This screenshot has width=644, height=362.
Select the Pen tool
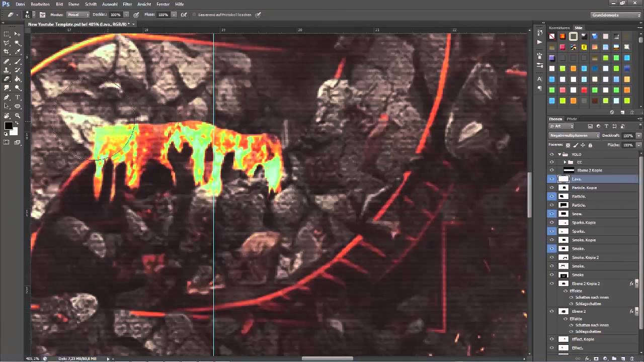[7, 97]
